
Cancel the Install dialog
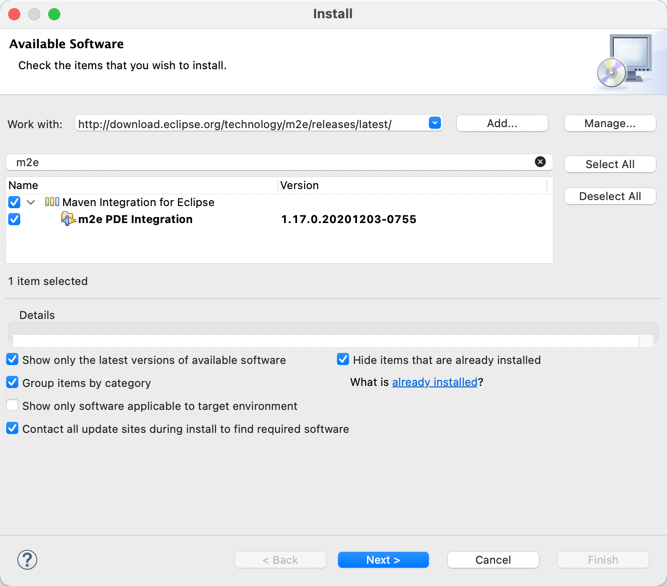pyautogui.click(x=493, y=560)
